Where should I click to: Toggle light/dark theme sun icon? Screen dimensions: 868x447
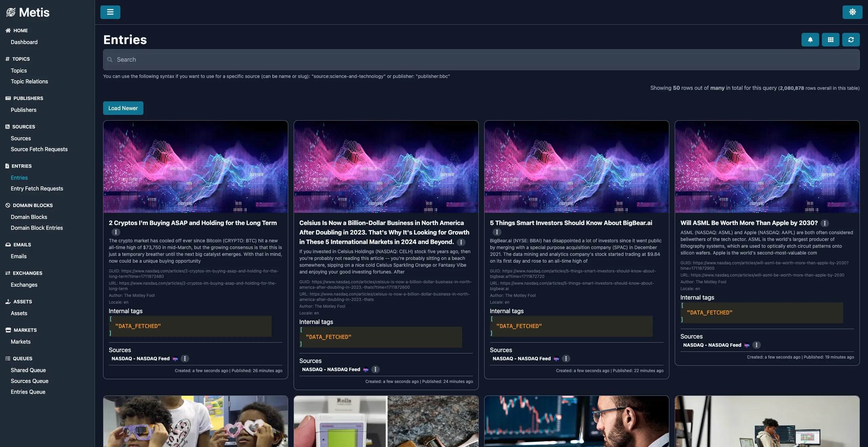852,12
